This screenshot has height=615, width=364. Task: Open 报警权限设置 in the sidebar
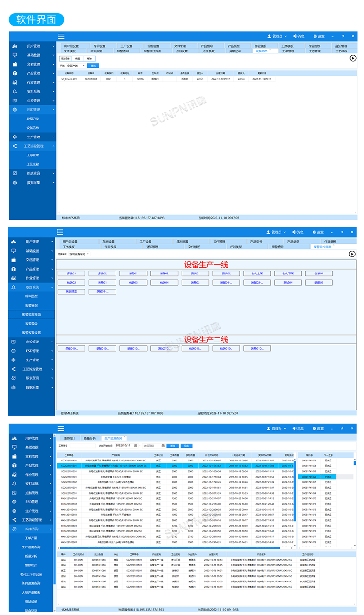pyautogui.click(x=33, y=333)
